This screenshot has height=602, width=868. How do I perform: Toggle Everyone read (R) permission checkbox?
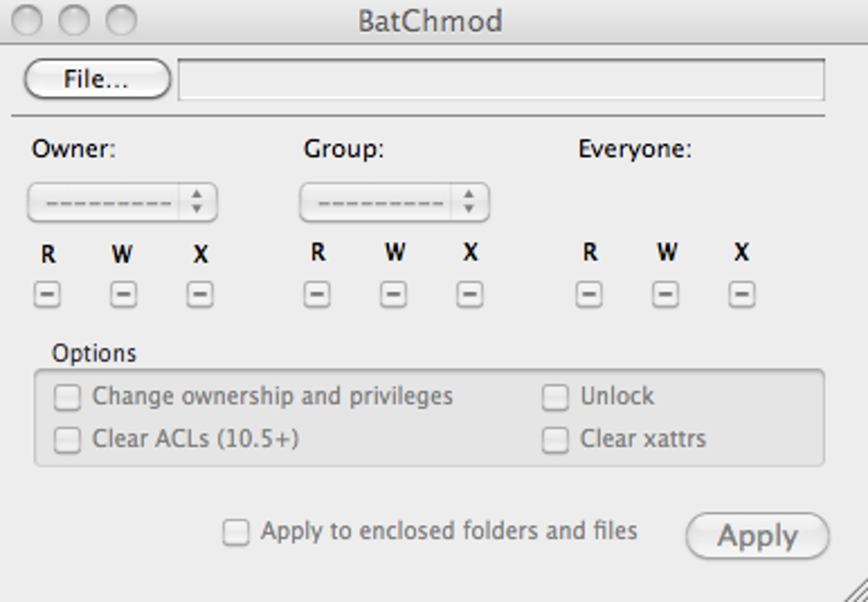coord(589,295)
